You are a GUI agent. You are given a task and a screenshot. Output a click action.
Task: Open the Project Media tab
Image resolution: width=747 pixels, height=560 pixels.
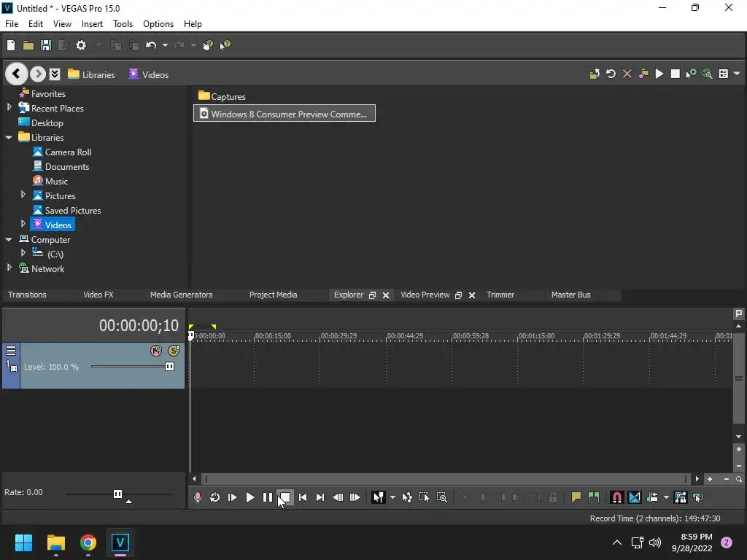[273, 295]
